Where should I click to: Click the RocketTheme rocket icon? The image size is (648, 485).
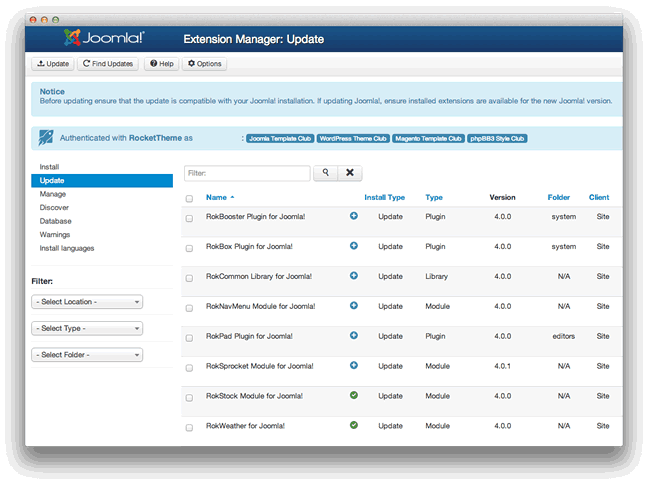pos(45,138)
